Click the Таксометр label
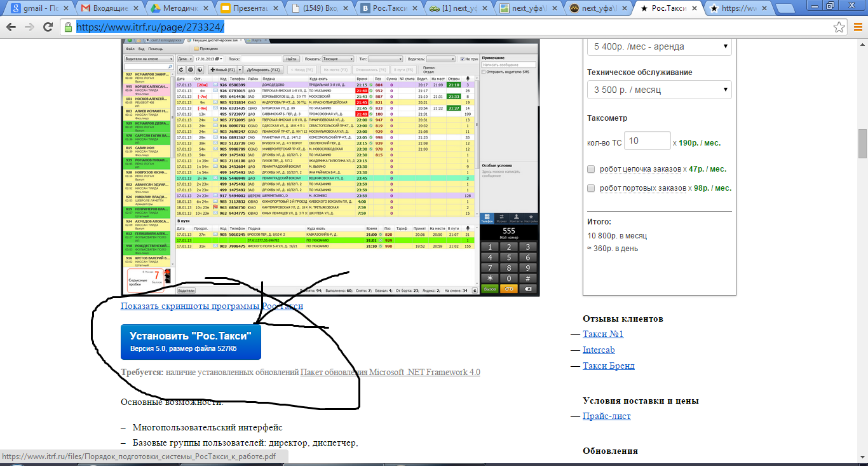The height and width of the screenshot is (466, 868). 607,118
